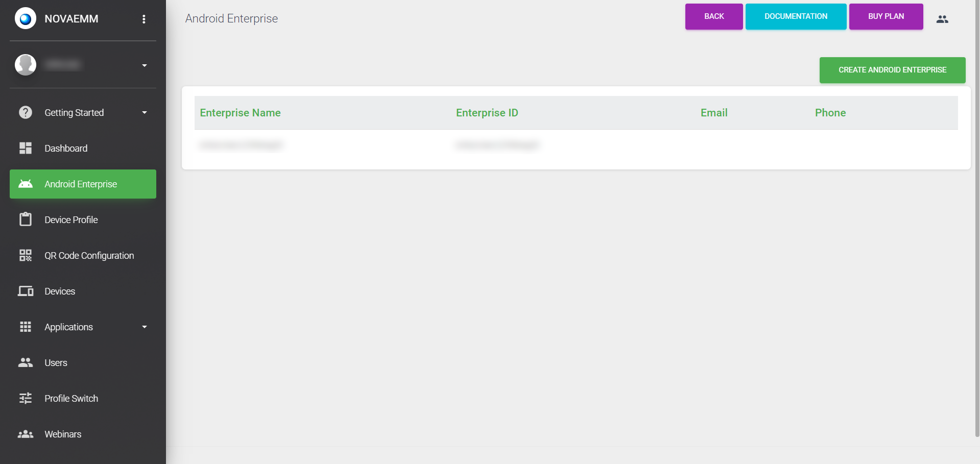The height and width of the screenshot is (464, 980).
Task: Expand the Applications menu chevron
Action: [144, 327]
